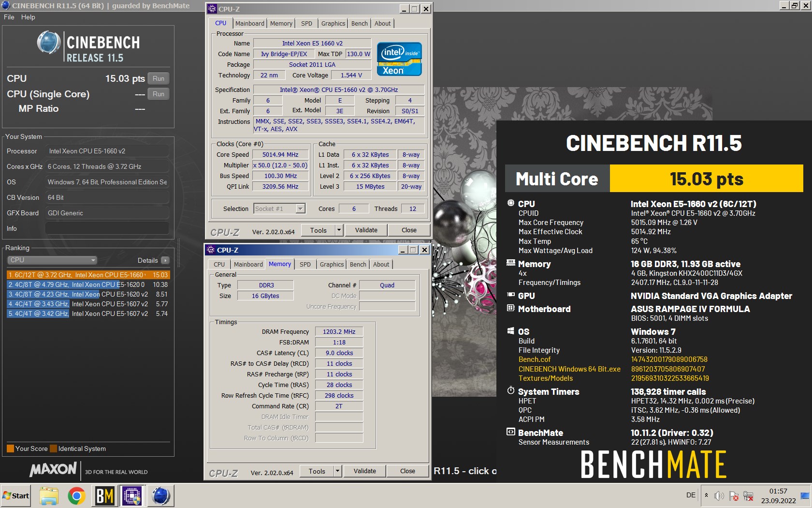Click the BenchMate CPU section icon

point(511,203)
